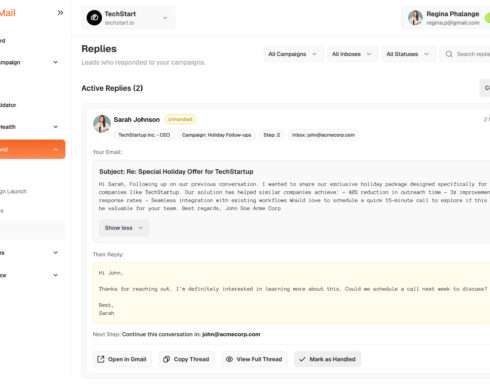The width and height of the screenshot is (490, 385).
Task: Select the Validator sidebar item
Action: point(8,105)
